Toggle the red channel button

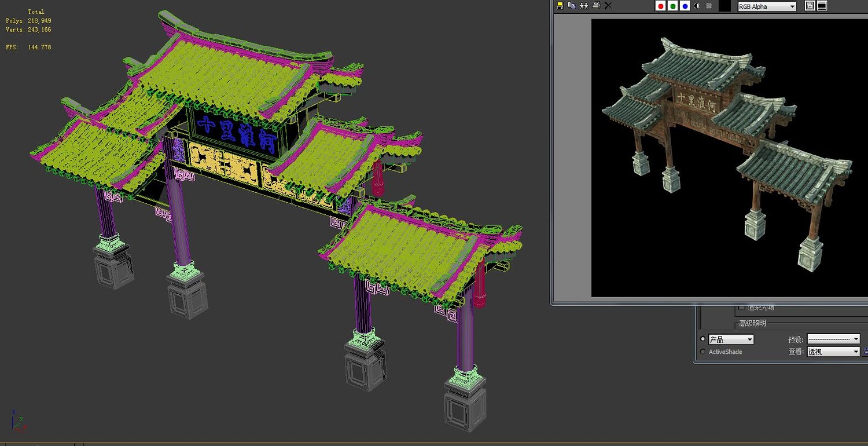point(660,6)
